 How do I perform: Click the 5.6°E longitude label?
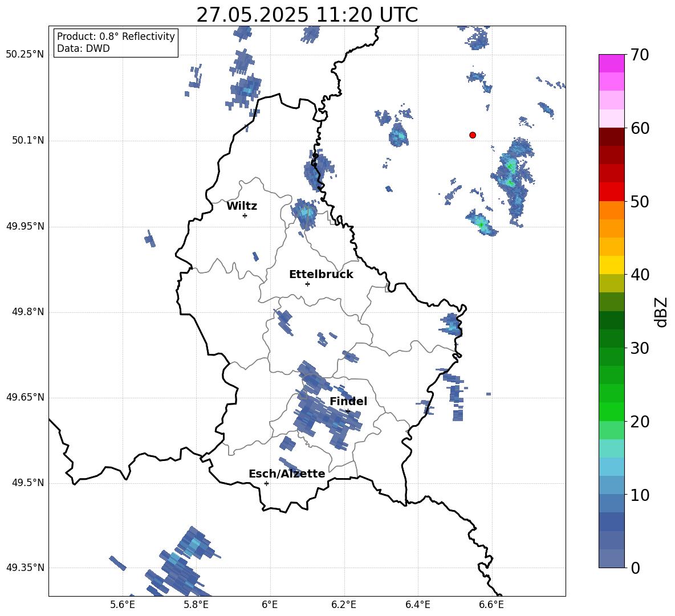click(123, 605)
